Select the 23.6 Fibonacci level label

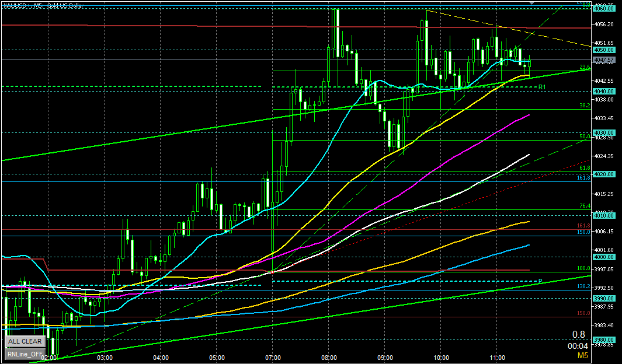582,67
